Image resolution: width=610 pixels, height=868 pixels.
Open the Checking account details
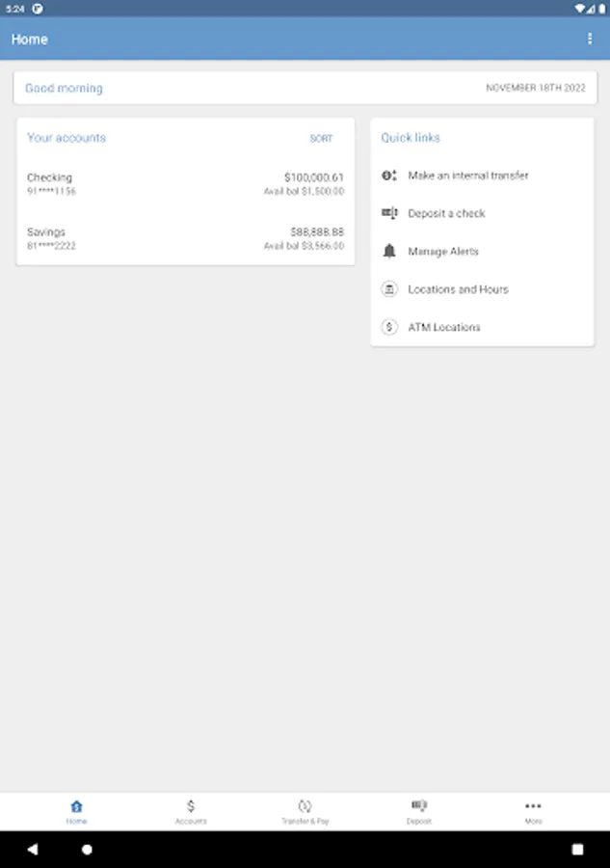185,184
